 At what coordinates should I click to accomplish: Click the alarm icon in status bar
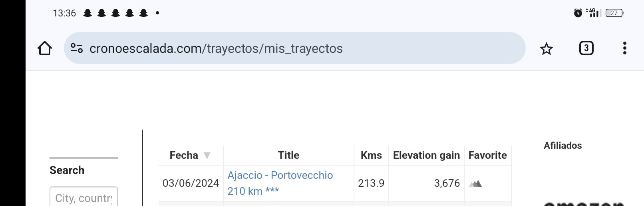[578, 13]
